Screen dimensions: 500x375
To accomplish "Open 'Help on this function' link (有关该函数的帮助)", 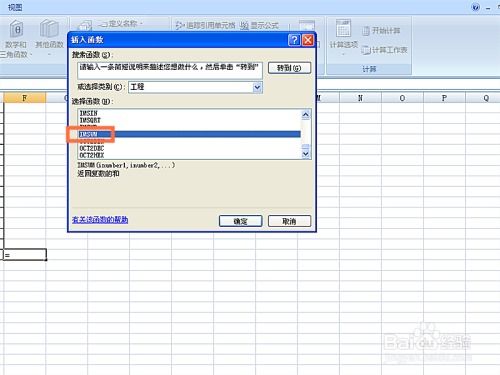I will [100, 220].
